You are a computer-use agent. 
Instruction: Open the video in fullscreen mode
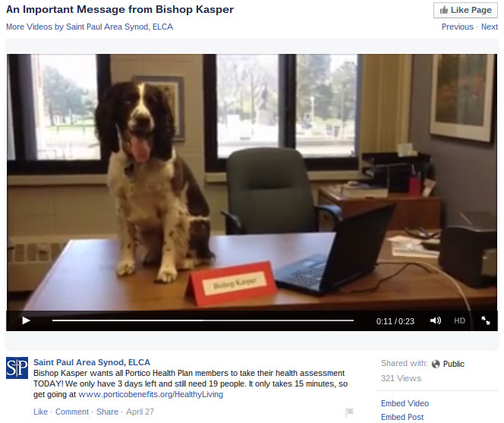pyautogui.click(x=485, y=320)
